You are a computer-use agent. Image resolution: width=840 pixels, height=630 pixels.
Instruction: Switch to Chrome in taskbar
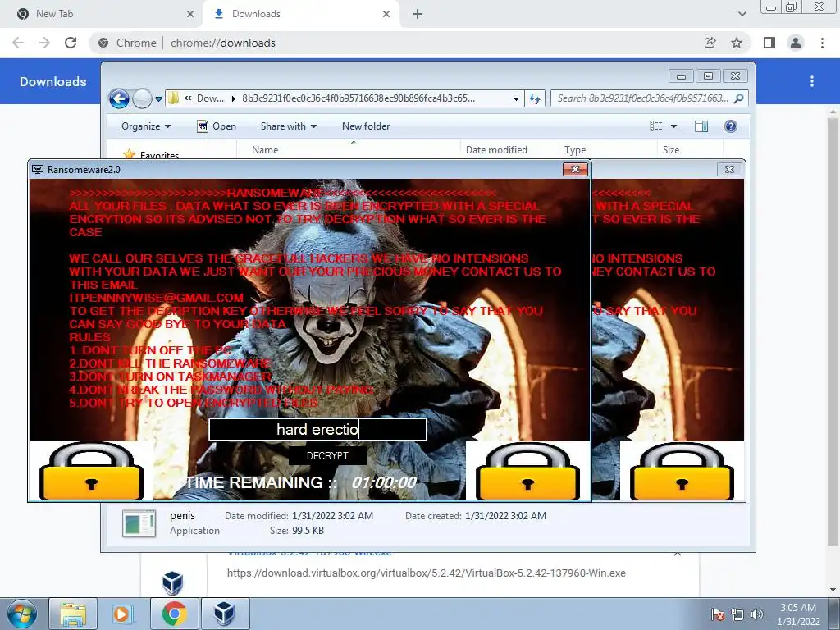(174, 614)
